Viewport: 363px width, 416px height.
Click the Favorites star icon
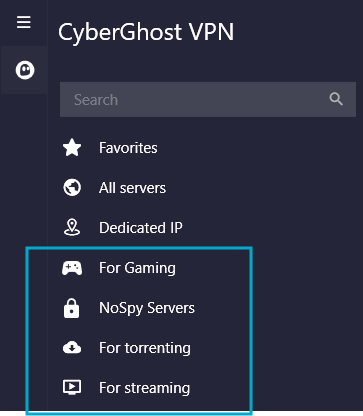tap(72, 148)
